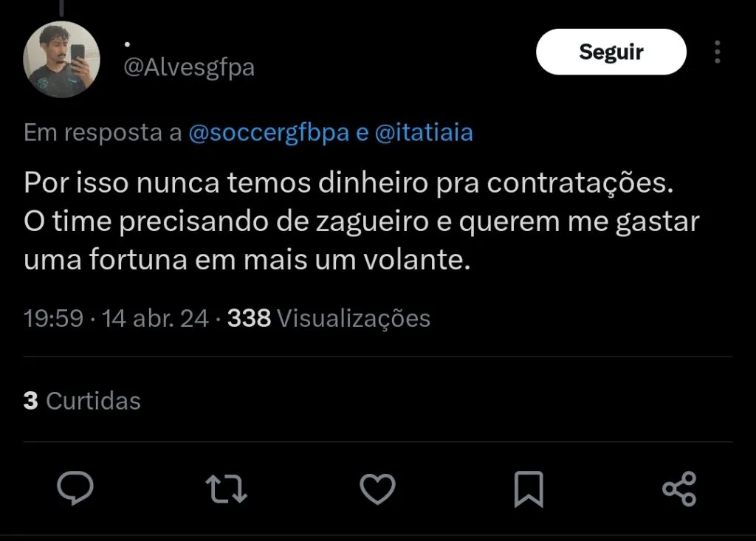Show who liked via 3 Curtidas
756x541 pixels.
(82, 401)
